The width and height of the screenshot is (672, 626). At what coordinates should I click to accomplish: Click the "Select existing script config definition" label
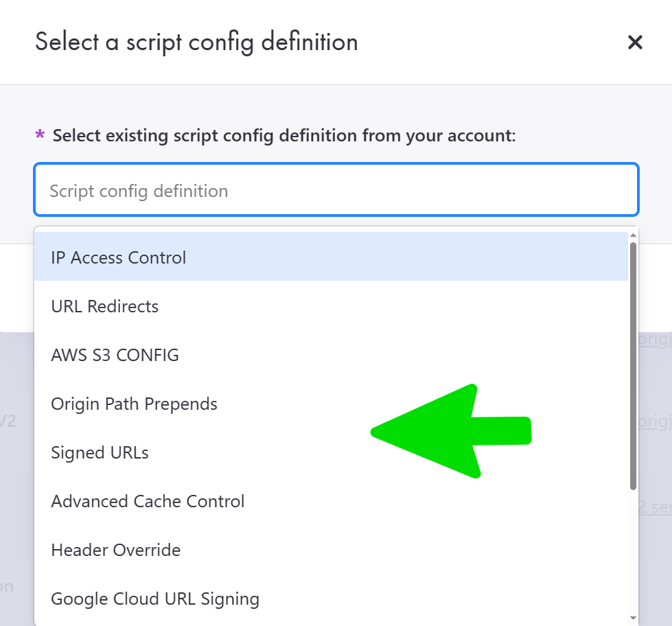click(283, 135)
